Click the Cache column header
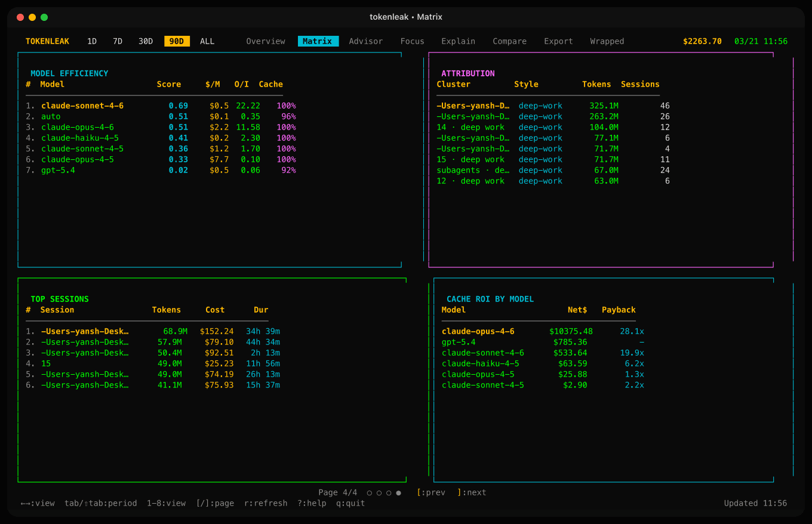The height and width of the screenshot is (524, 812). pyautogui.click(x=271, y=84)
